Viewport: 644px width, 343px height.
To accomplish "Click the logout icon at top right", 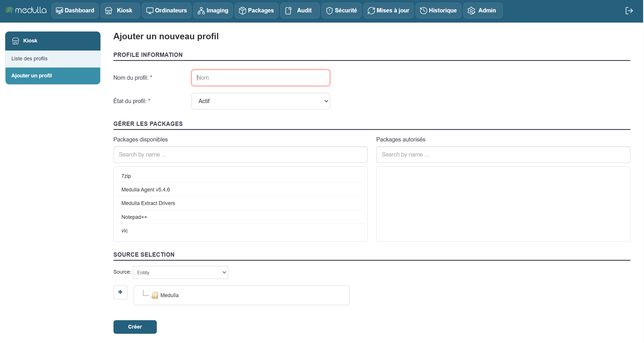I will [629, 11].
